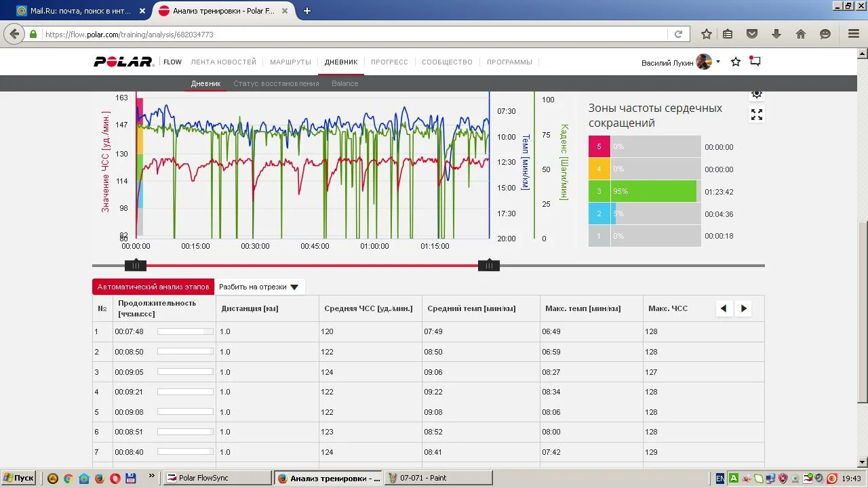
Task: Open the user menu arrow beside Василий Лукин
Action: [718, 62]
